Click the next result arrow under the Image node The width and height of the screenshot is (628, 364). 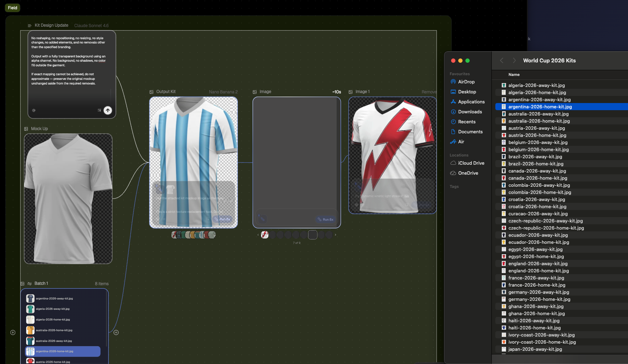[335, 235]
